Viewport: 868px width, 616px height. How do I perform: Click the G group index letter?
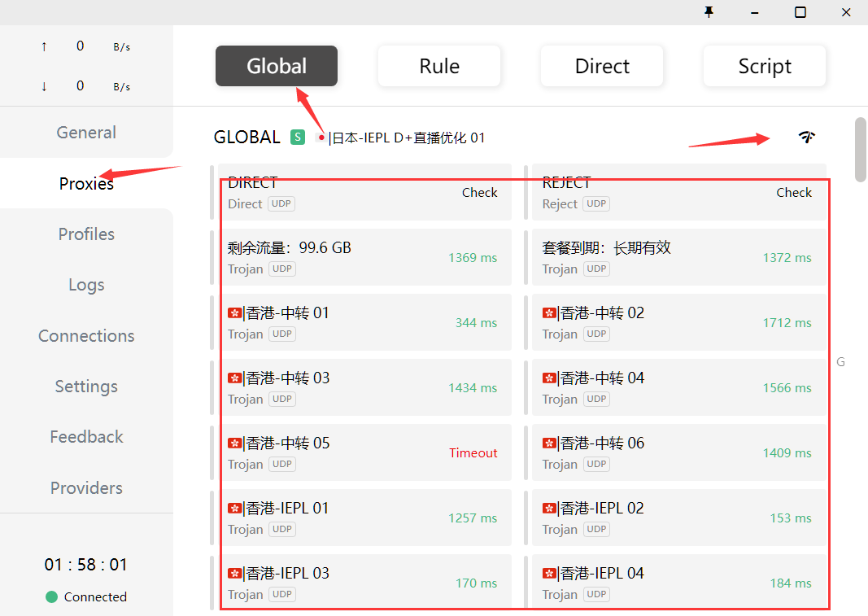click(x=840, y=361)
